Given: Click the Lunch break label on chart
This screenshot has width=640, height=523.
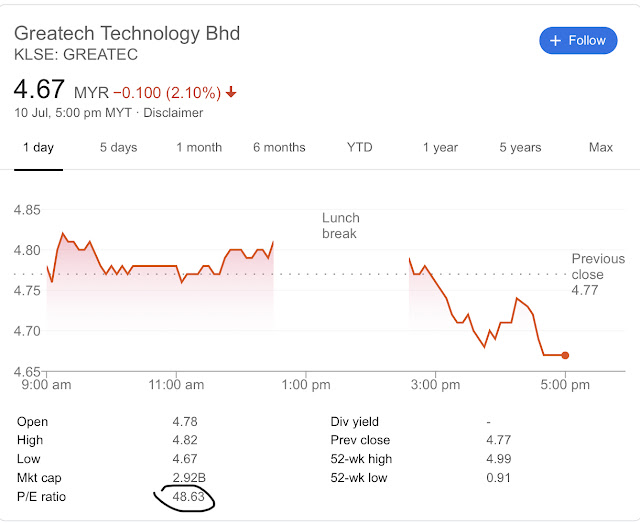Looking at the screenshot, I should click(x=340, y=226).
